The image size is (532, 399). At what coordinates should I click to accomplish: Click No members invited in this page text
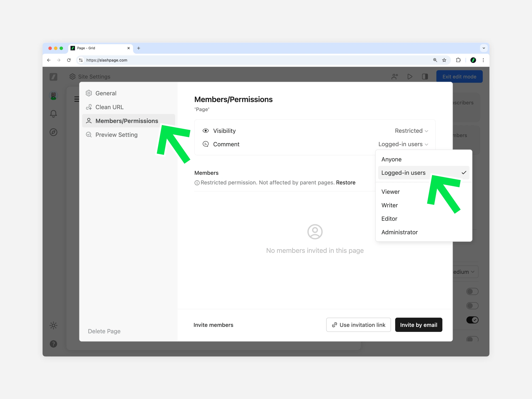[315, 251]
